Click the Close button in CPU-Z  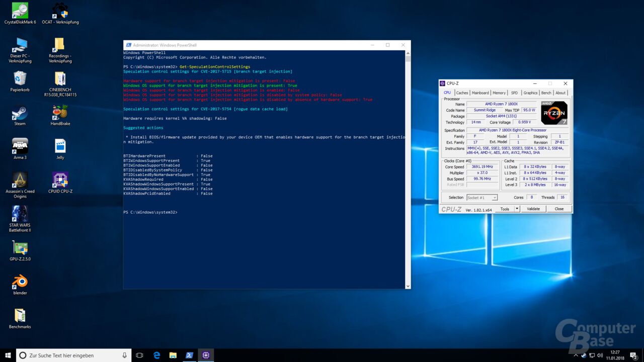click(x=559, y=209)
